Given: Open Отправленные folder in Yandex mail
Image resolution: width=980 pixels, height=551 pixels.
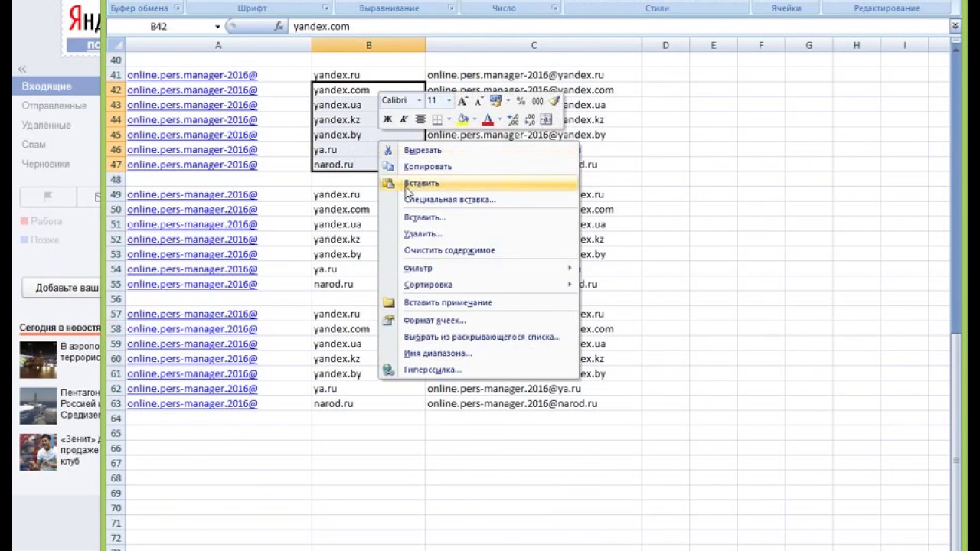Looking at the screenshot, I should [x=54, y=106].
